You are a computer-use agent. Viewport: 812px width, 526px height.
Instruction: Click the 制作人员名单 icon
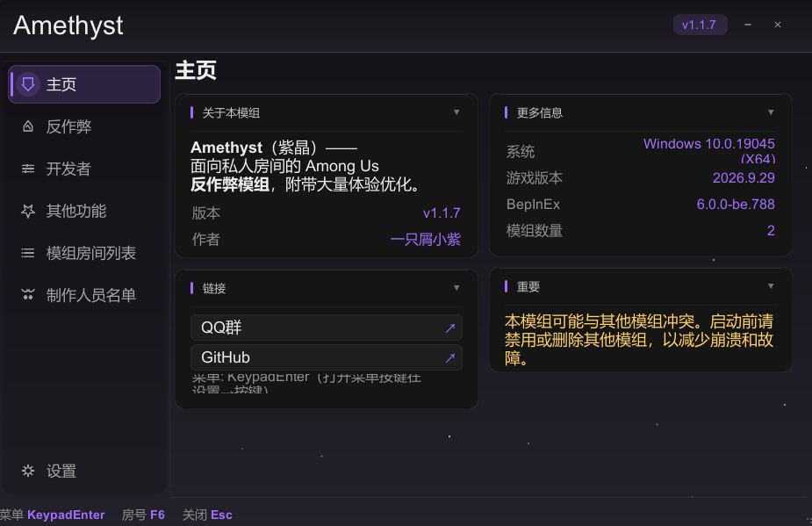point(28,295)
